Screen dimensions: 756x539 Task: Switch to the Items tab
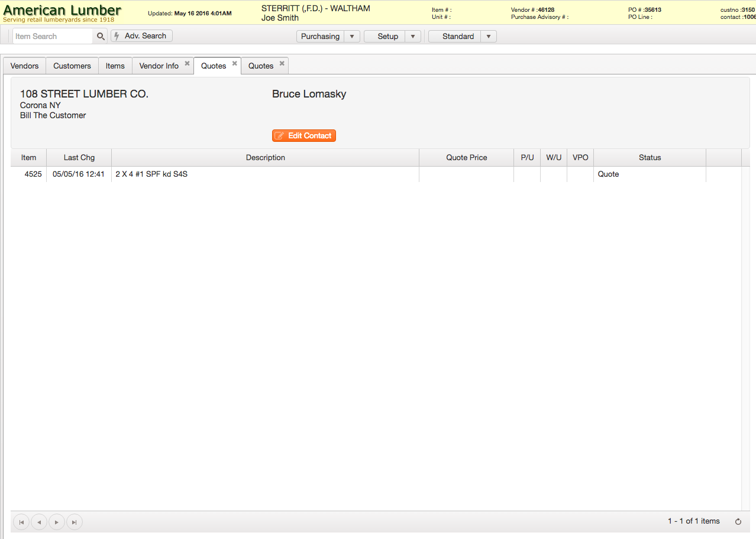(x=115, y=66)
